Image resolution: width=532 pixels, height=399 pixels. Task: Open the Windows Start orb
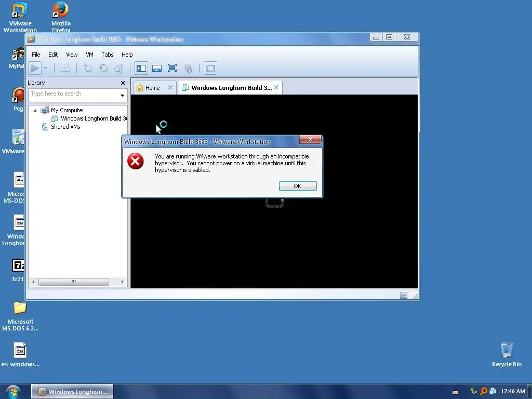13,392
